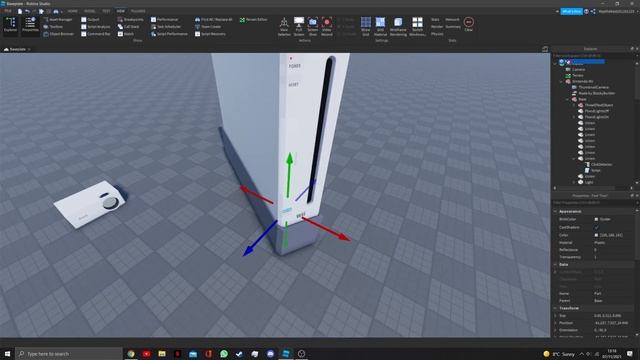Take a Screen Shot
The height and width of the screenshot is (360, 640).
tap(313, 27)
